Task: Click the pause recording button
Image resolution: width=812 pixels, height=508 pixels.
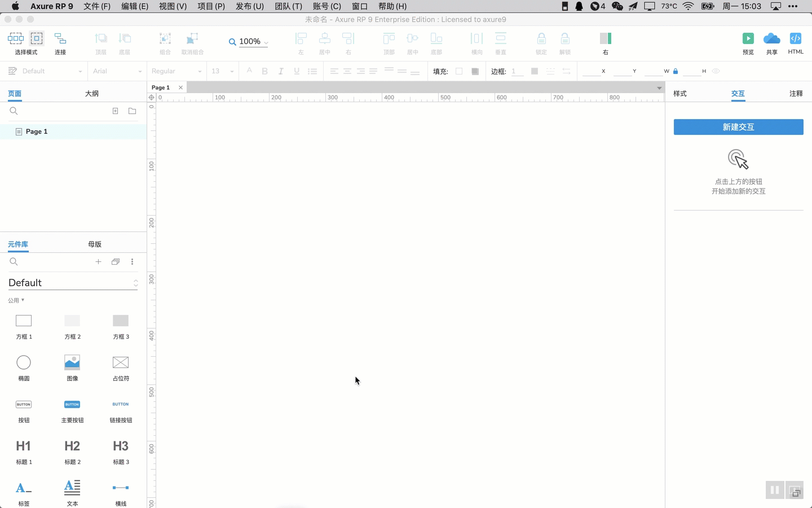Action: [775, 491]
